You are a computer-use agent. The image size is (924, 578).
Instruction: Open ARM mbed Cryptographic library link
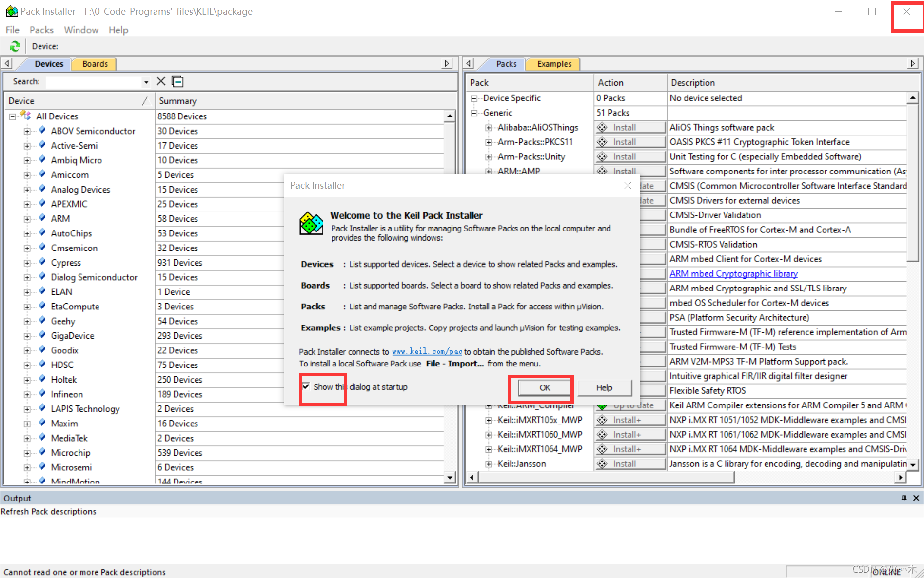point(733,273)
